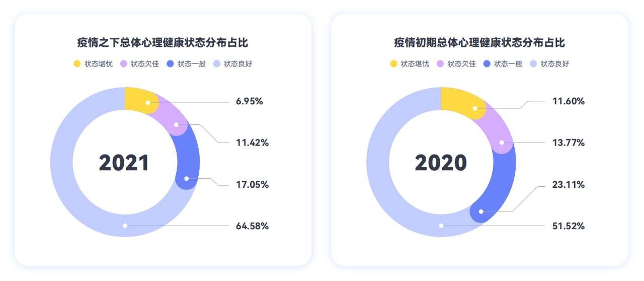Select the 11.42% label in 2021 chart
Screen dimensions: 644x281
pos(253,143)
